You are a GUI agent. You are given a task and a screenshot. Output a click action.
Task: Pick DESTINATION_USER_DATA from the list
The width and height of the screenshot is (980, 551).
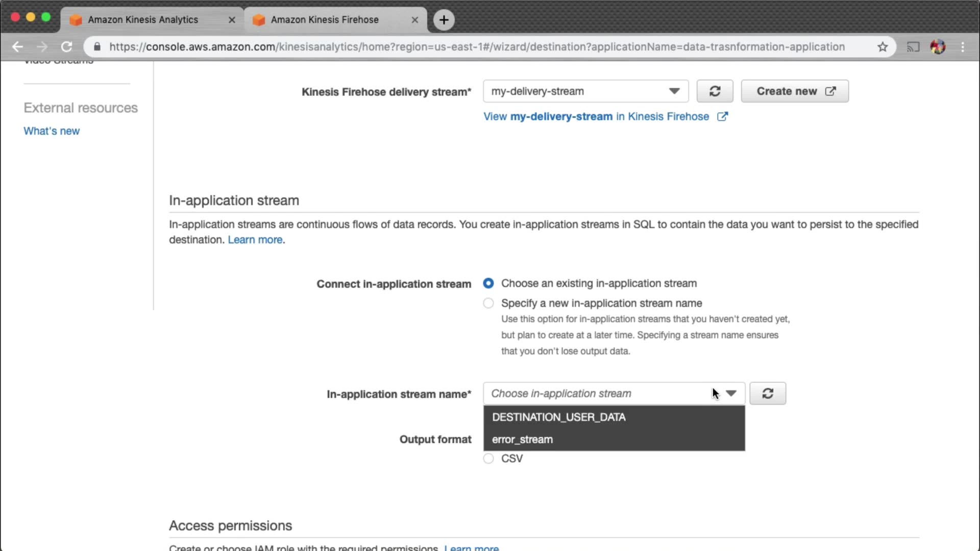coord(559,417)
